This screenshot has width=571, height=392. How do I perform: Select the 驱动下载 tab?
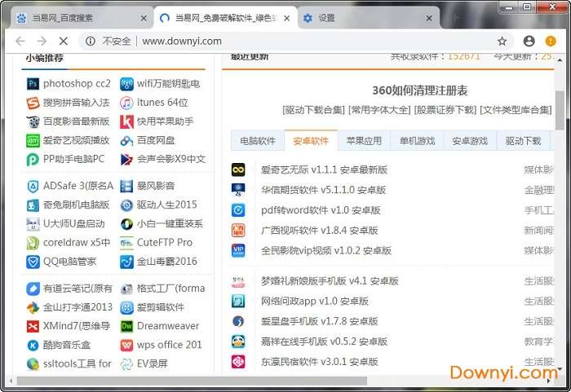coord(524,141)
